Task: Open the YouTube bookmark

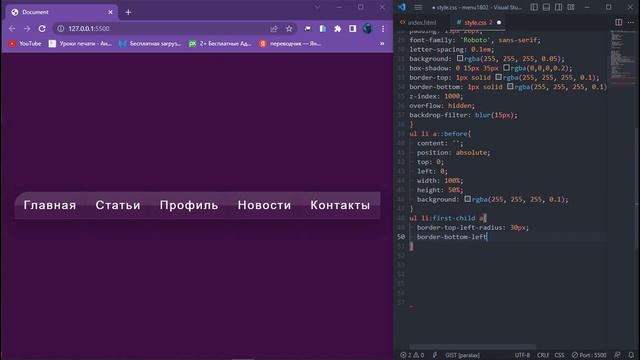Action: coord(25,43)
